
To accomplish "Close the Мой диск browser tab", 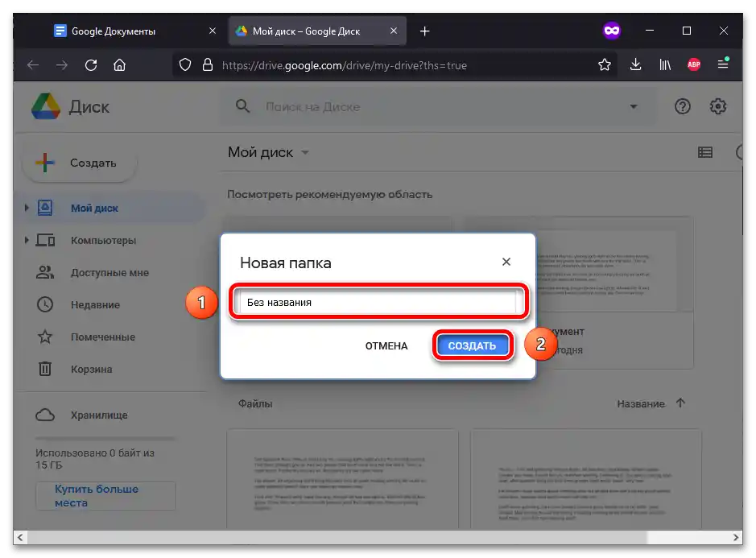I will pos(394,31).
